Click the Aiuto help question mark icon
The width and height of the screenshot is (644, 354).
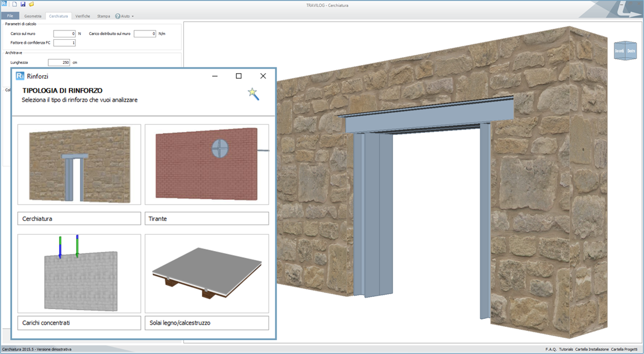click(117, 16)
